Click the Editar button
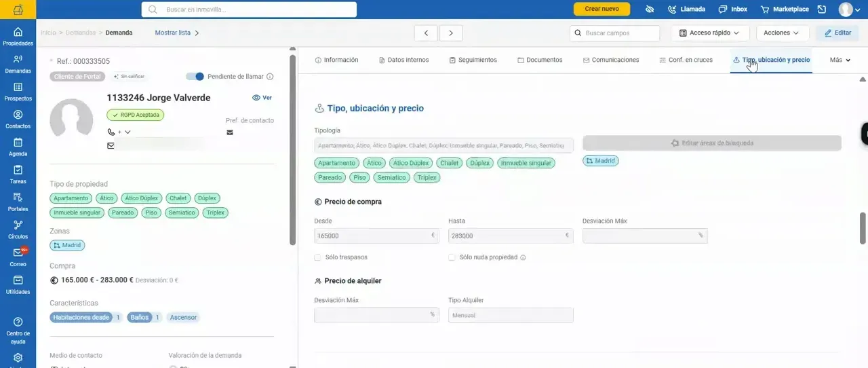Viewport: 868px width, 368px height. pos(837,33)
